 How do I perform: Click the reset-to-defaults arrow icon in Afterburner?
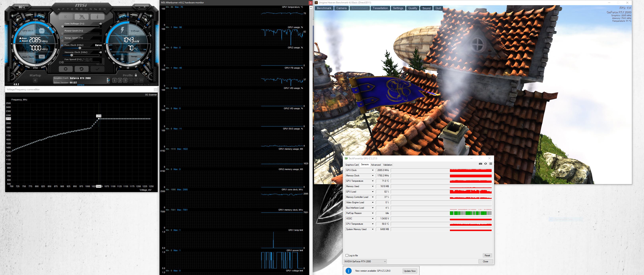[81, 69]
